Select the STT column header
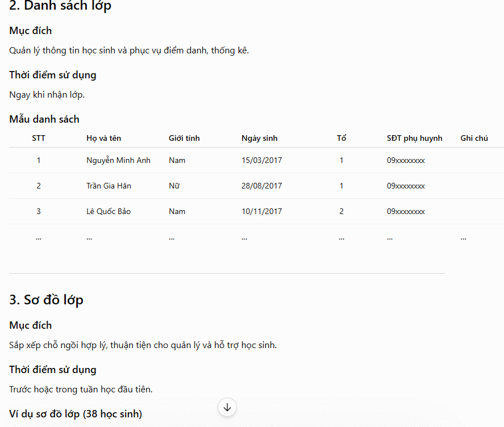 39,138
